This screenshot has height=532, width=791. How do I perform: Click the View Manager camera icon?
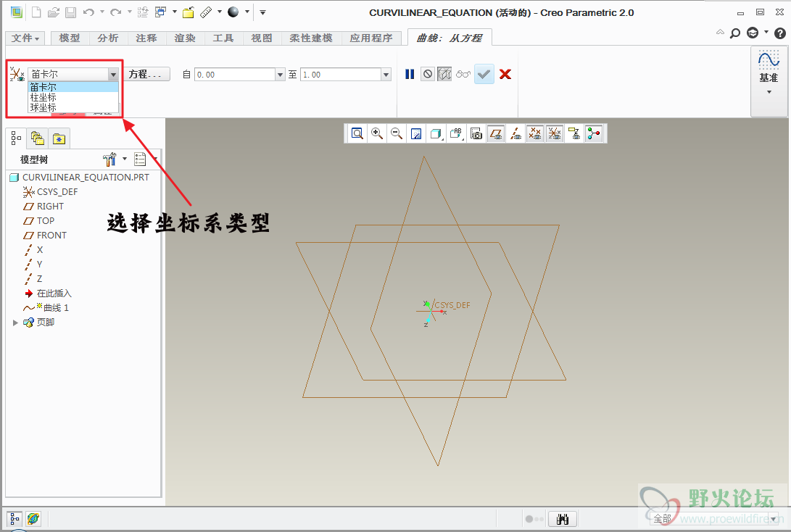coord(476,133)
